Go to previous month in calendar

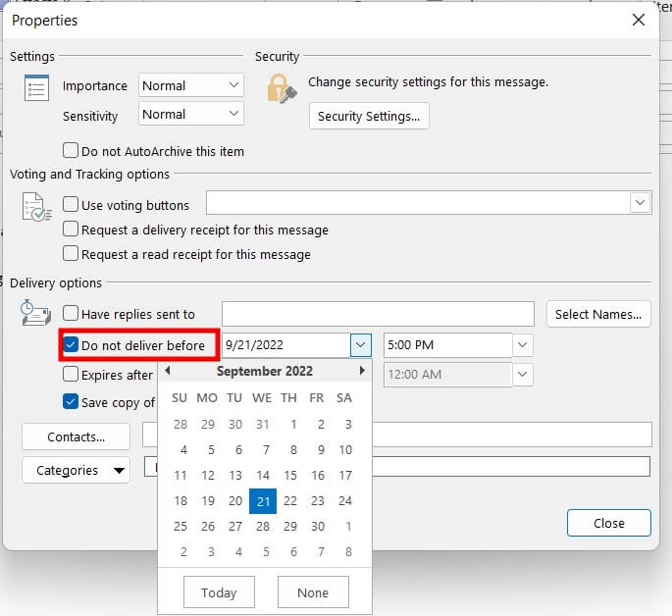(x=168, y=371)
